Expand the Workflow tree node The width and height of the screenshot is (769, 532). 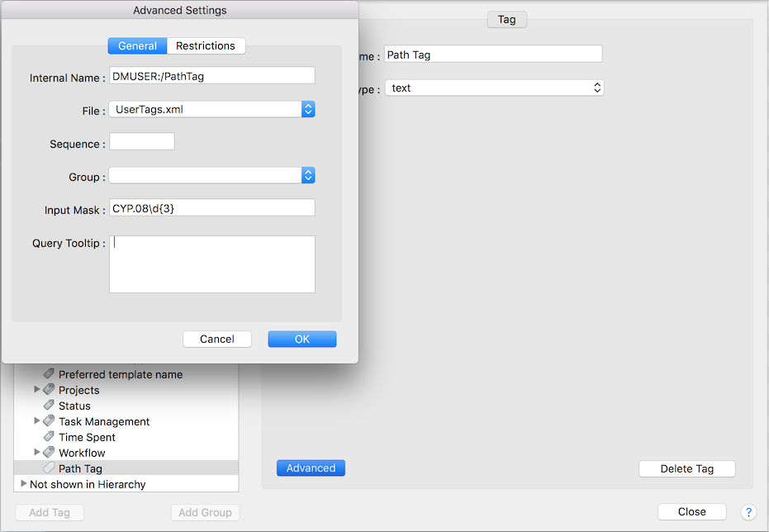[x=37, y=452]
